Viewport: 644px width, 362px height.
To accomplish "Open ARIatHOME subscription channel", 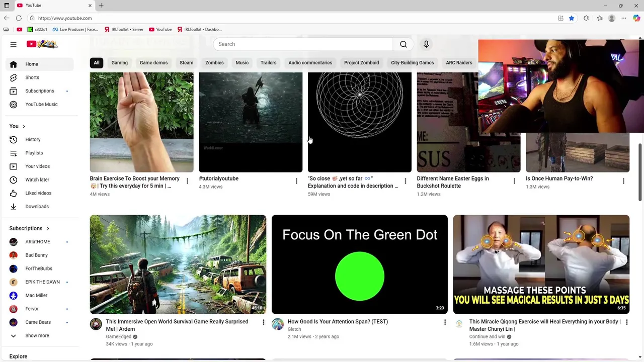I will coord(40,242).
